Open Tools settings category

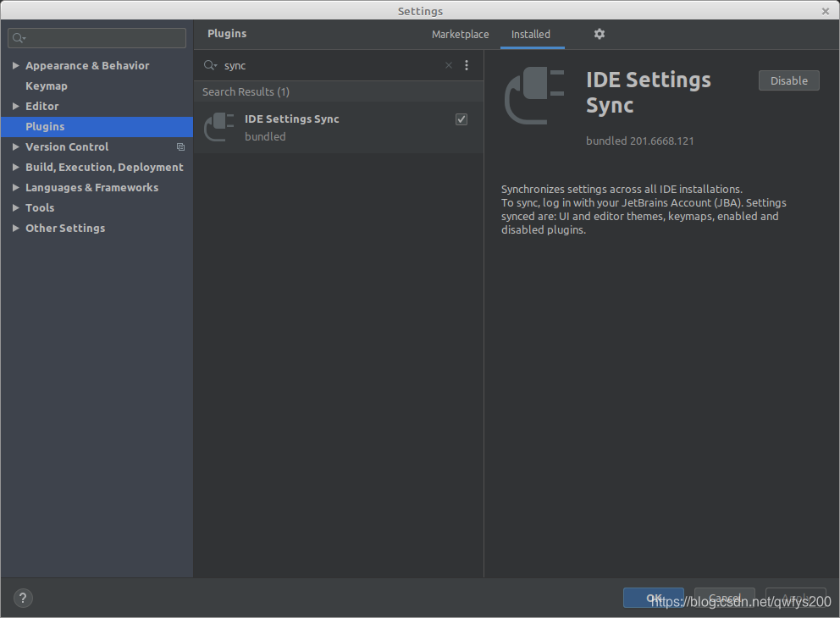click(x=40, y=207)
